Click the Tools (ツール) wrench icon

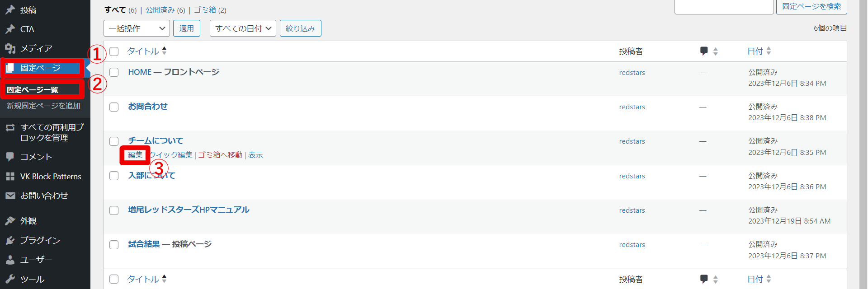[x=10, y=279]
